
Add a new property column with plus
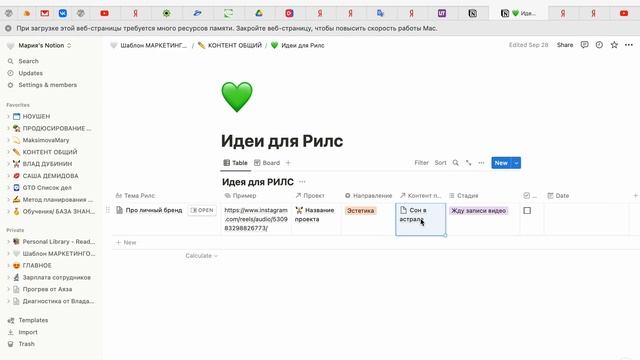(x=635, y=196)
